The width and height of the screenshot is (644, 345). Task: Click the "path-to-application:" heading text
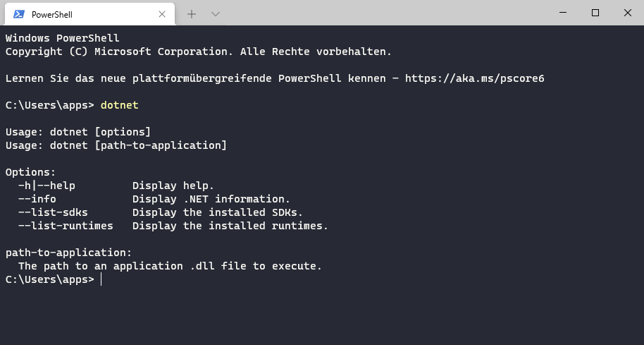coord(68,253)
